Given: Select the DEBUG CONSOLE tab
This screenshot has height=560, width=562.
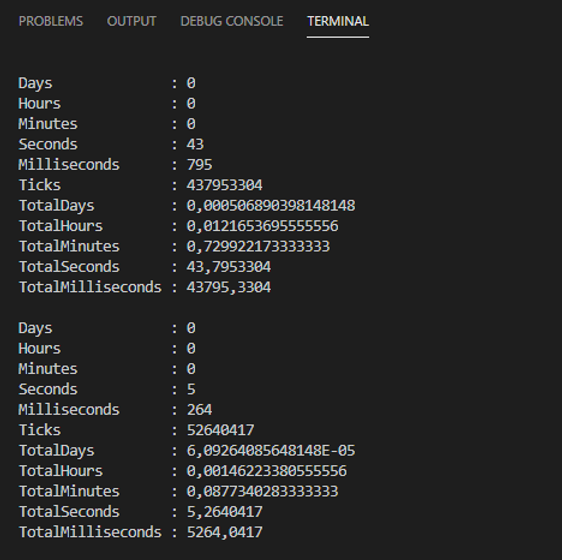Looking at the screenshot, I should pos(232,21).
